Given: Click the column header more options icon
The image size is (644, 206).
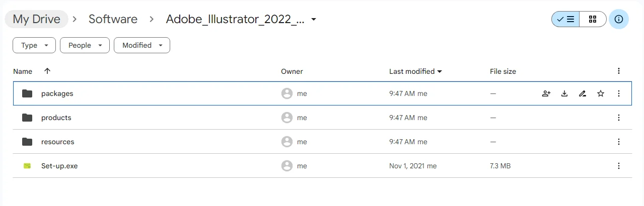Looking at the screenshot, I should (619, 71).
